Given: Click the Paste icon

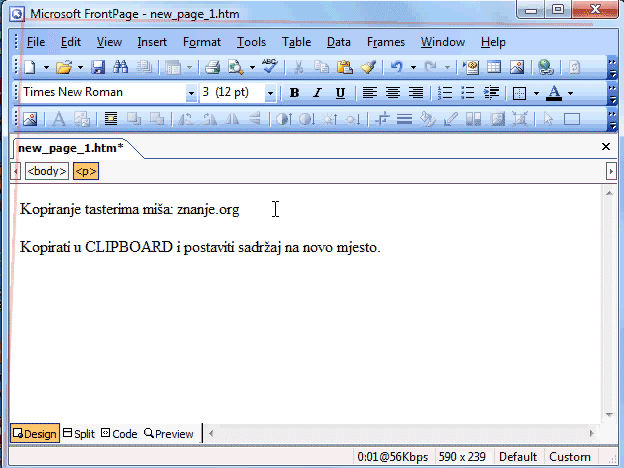Looking at the screenshot, I should (x=345, y=67).
